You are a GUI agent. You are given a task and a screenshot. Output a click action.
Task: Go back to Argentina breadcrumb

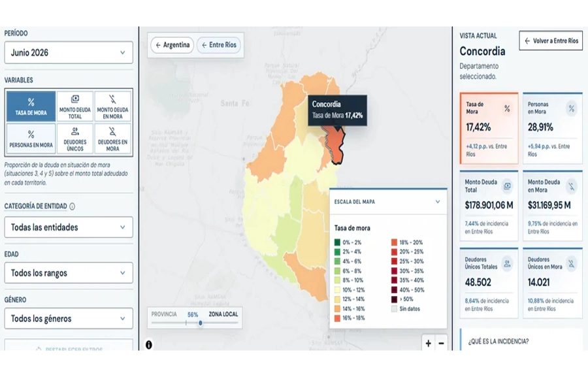click(x=172, y=45)
